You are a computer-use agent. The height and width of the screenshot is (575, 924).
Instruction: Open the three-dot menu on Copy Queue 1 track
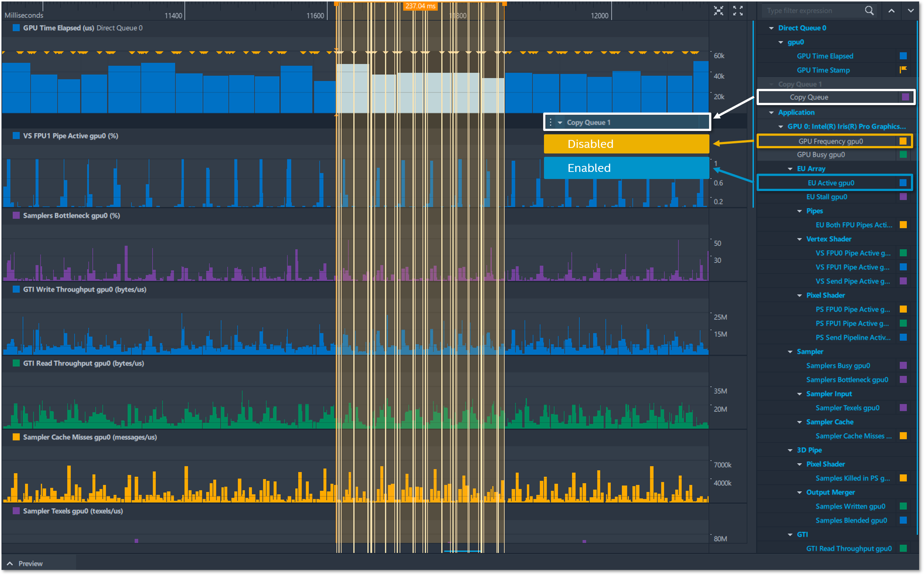[550, 122]
